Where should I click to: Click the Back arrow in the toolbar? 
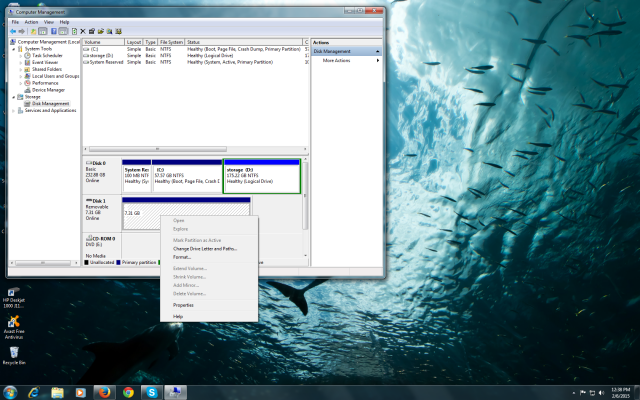(x=12, y=31)
